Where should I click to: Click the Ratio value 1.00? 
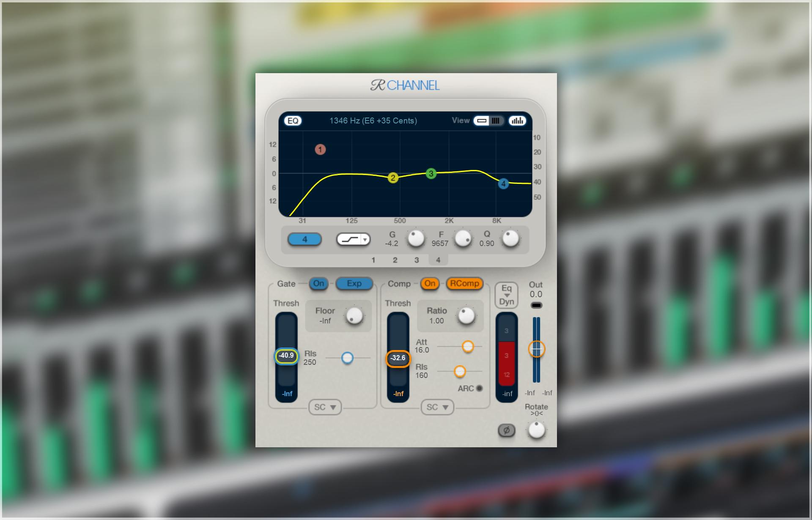[x=436, y=321]
